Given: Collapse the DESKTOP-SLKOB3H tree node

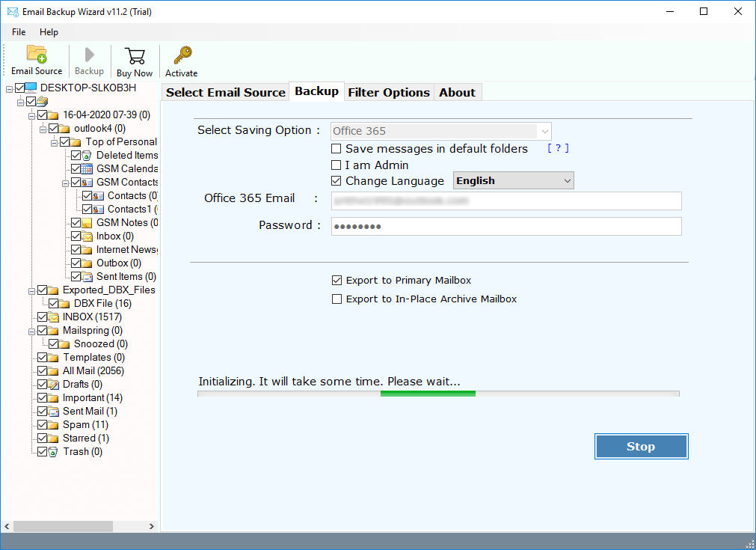Looking at the screenshot, I should pyautogui.click(x=9, y=89).
